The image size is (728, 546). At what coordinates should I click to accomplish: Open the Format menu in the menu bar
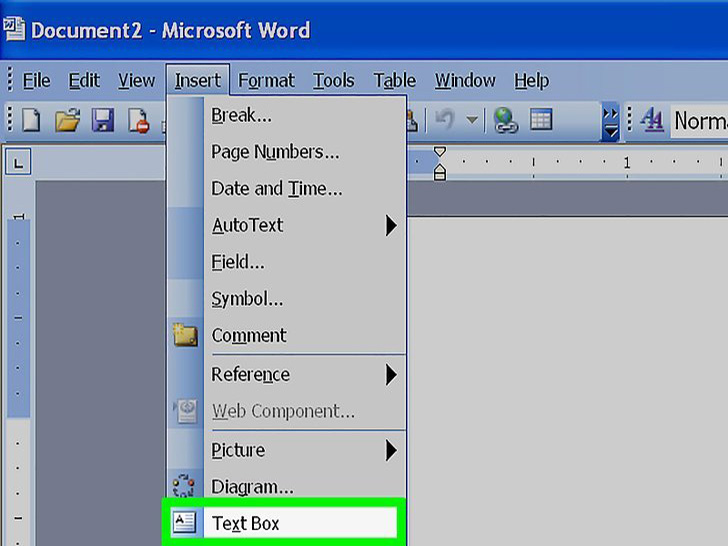(266, 81)
